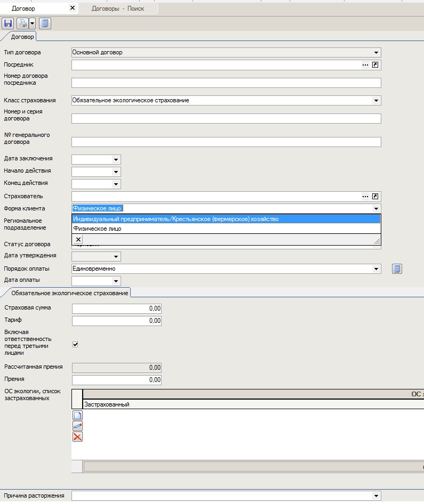The width and height of the screenshot is (424, 504).
Task: Close the Договор tab
Action: tap(73, 9)
